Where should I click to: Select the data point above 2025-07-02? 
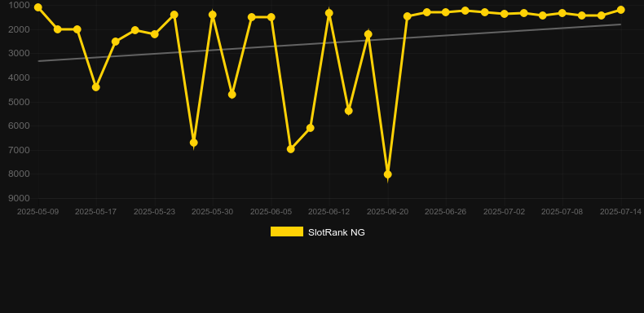point(505,14)
